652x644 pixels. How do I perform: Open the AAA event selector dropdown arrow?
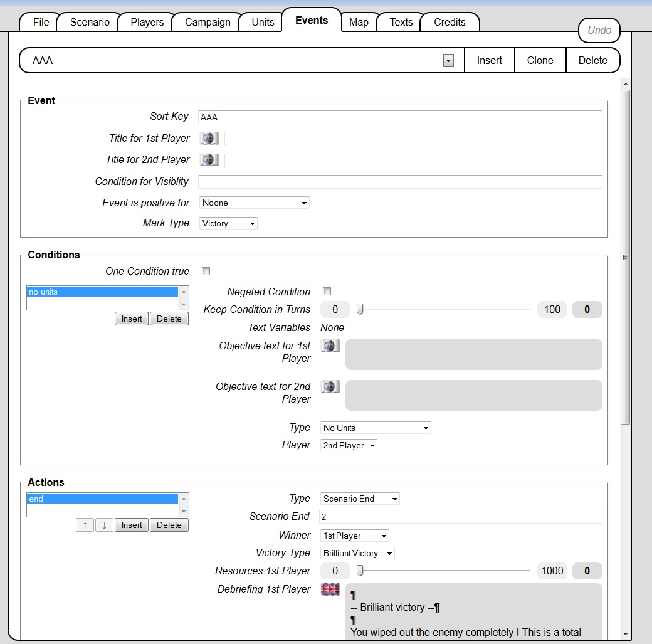(x=448, y=61)
